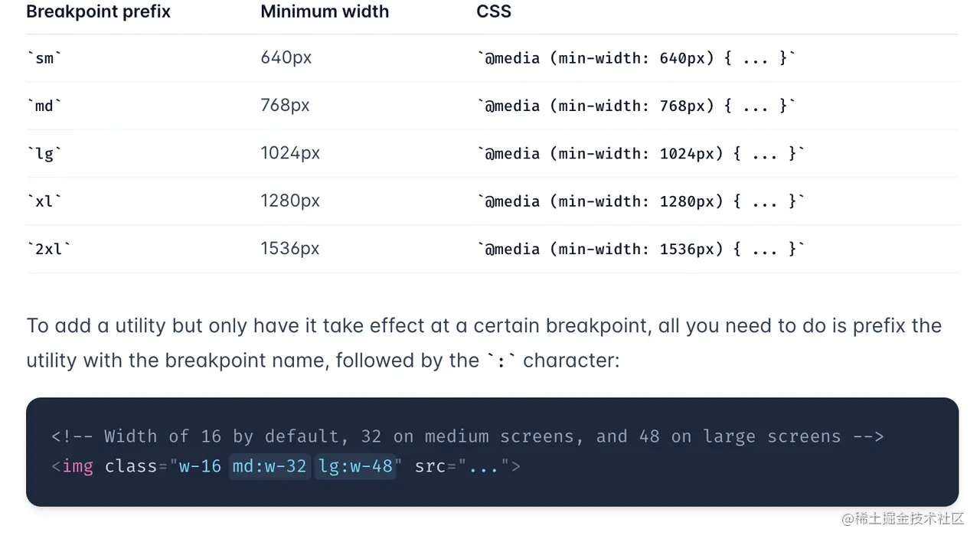The image size is (980, 542).
Task: Select the `md` breakpoint prefix cell
Action: [44, 106]
